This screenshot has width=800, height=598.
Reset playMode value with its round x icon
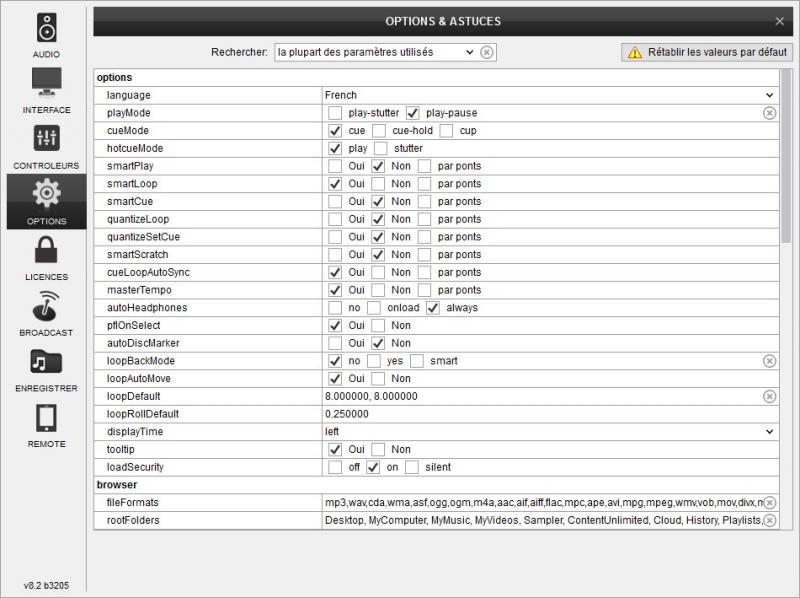click(769, 113)
